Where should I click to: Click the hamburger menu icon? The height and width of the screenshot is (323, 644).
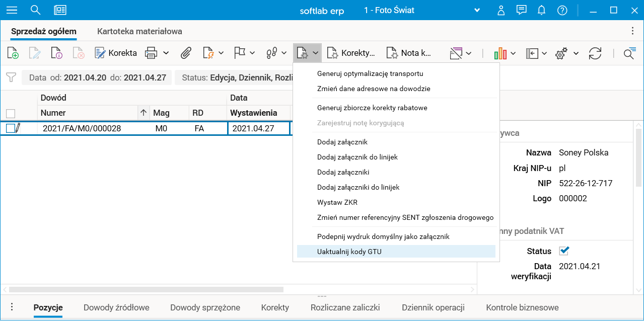pyautogui.click(x=12, y=10)
